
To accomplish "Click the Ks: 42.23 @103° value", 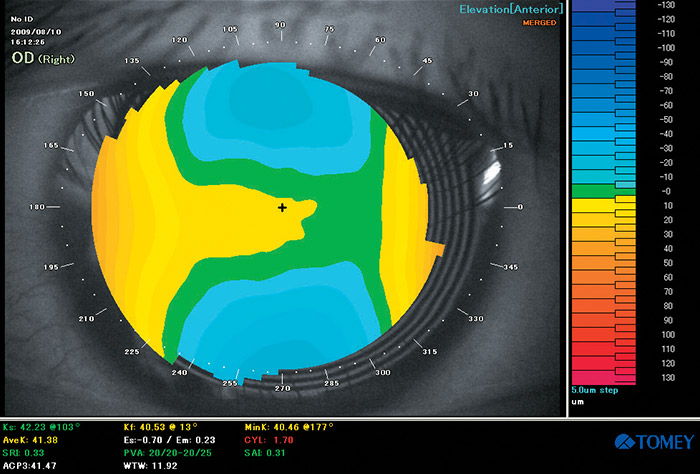I will pos(42,427).
